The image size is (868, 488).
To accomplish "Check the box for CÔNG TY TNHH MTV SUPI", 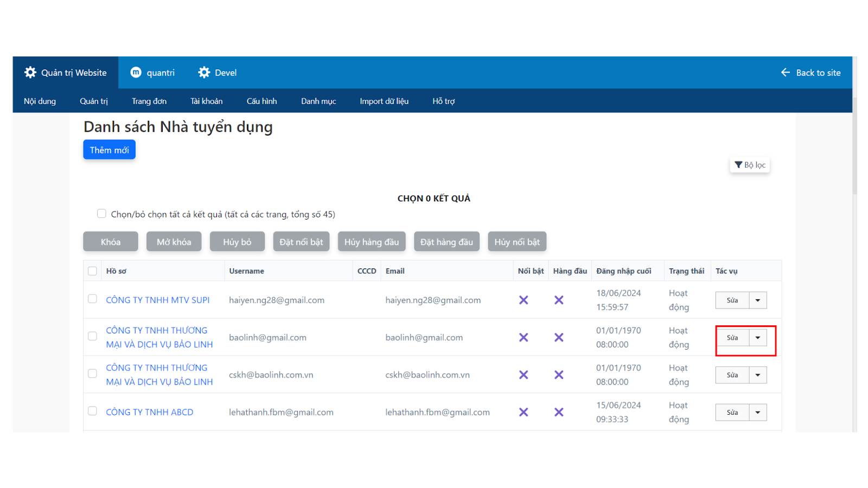I will click(93, 299).
